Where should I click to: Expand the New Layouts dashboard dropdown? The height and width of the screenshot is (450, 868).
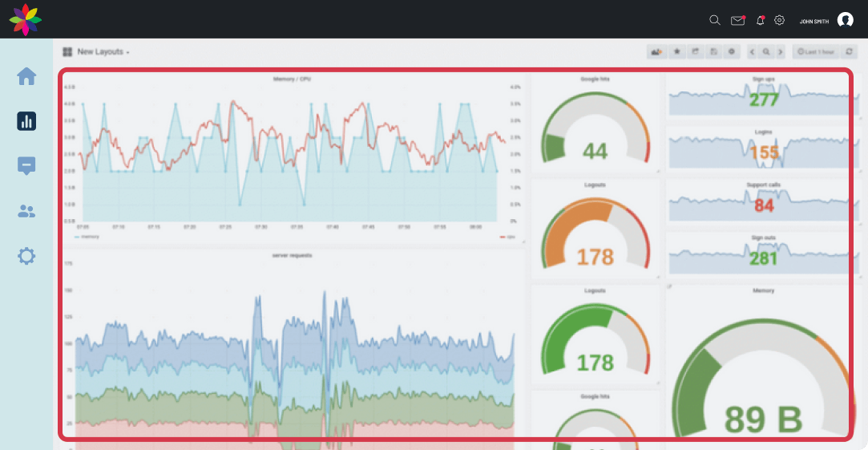103,52
